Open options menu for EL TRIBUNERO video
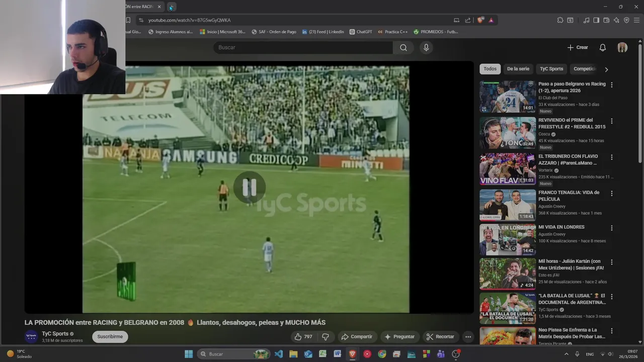Screen dimensions: 644x362 pos(612,157)
